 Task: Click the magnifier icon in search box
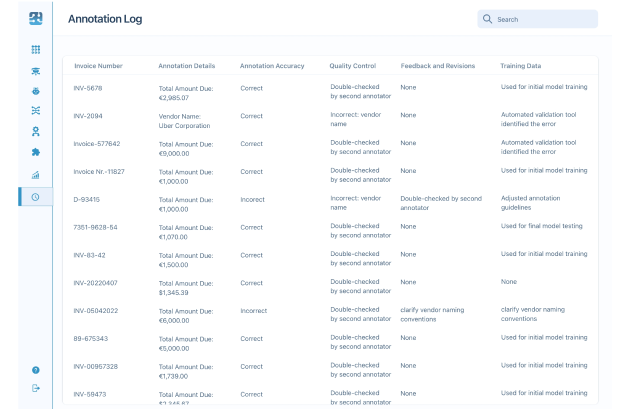coord(487,19)
